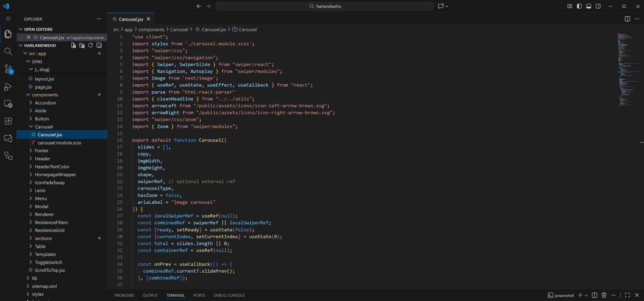644x301 pixels.
Task: Refresh the explorer file tree
Action: click(90, 45)
